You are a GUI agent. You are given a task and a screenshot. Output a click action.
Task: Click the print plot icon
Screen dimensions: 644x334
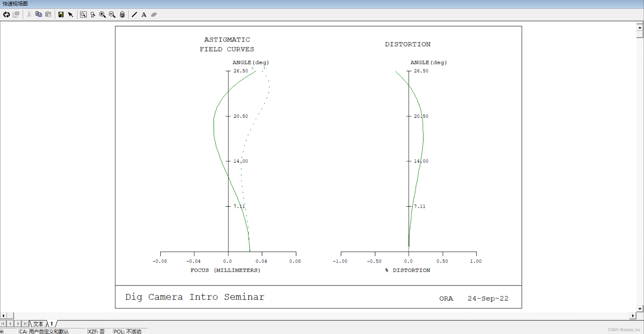122,15
